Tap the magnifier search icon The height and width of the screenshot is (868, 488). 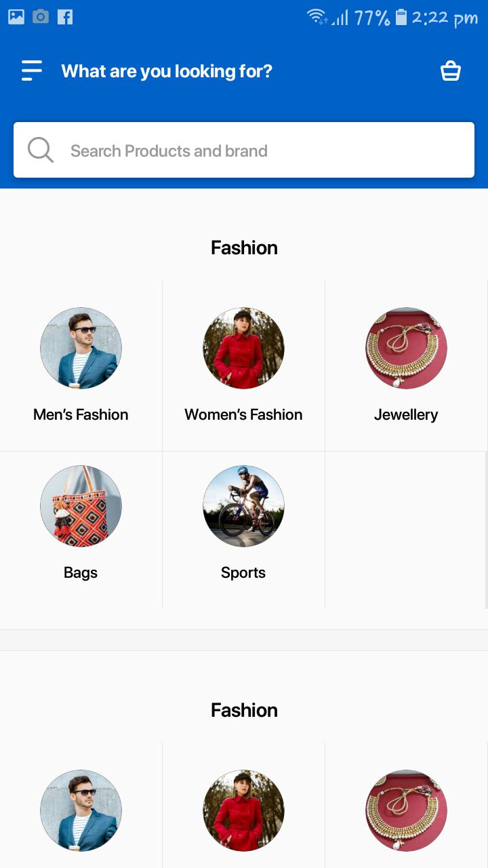(41, 150)
